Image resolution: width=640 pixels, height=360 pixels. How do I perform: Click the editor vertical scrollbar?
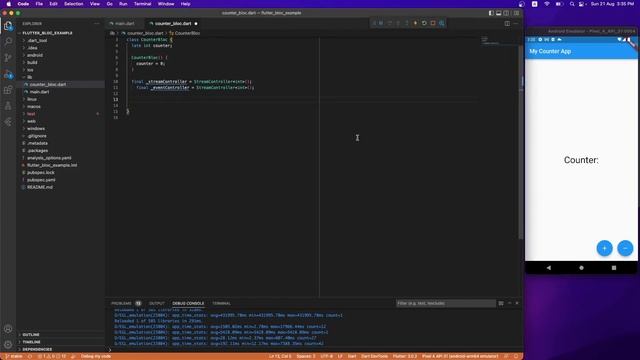[x=521, y=141]
